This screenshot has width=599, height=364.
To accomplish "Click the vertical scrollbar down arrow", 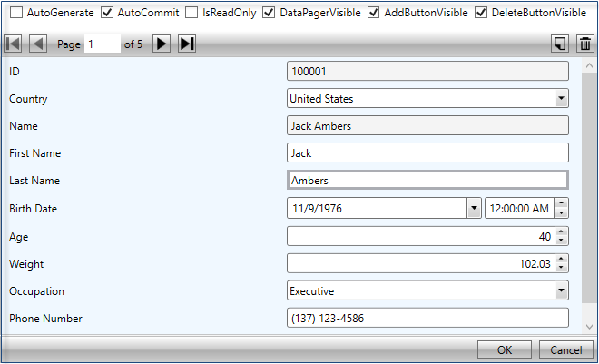I will [590, 327].
